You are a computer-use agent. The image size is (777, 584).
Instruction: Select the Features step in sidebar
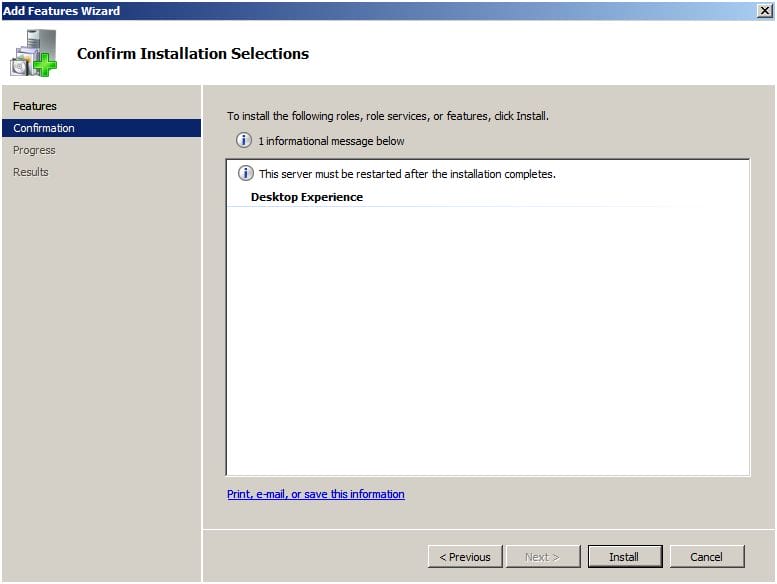pyautogui.click(x=35, y=106)
